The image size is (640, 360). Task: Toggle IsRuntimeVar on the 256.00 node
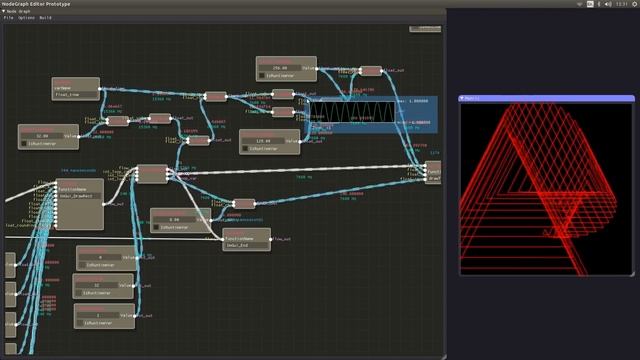click(262, 76)
